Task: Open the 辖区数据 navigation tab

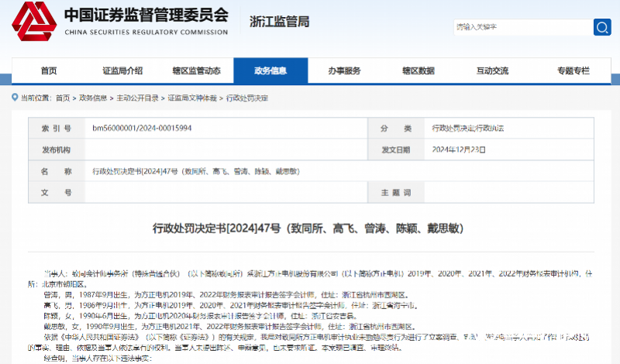Action: (418, 70)
